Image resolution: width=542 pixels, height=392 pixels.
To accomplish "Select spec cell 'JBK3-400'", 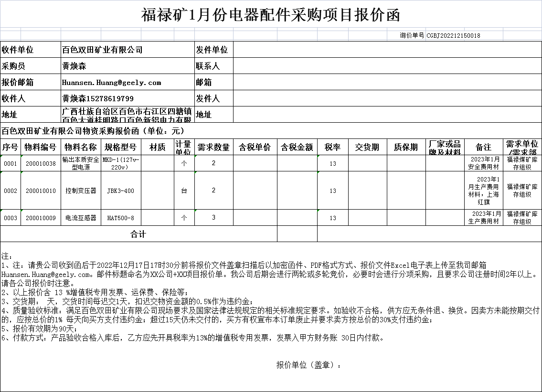I will (x=121, y=191).
